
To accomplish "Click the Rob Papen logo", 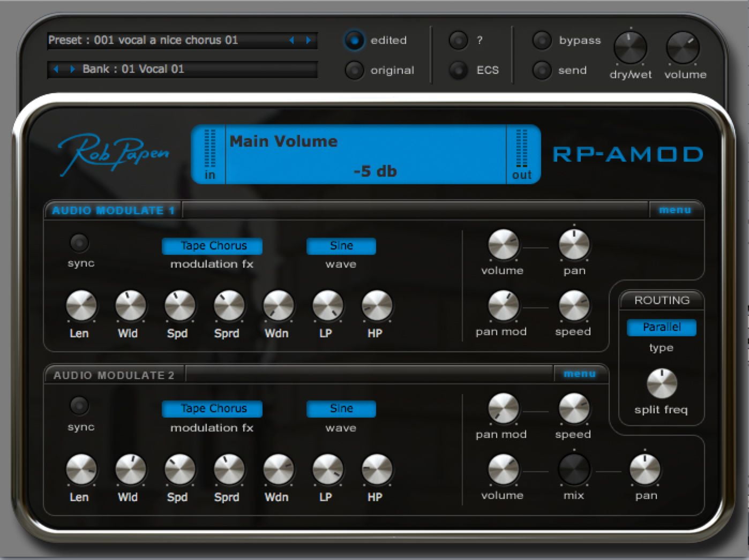I will tap(113, 154).
